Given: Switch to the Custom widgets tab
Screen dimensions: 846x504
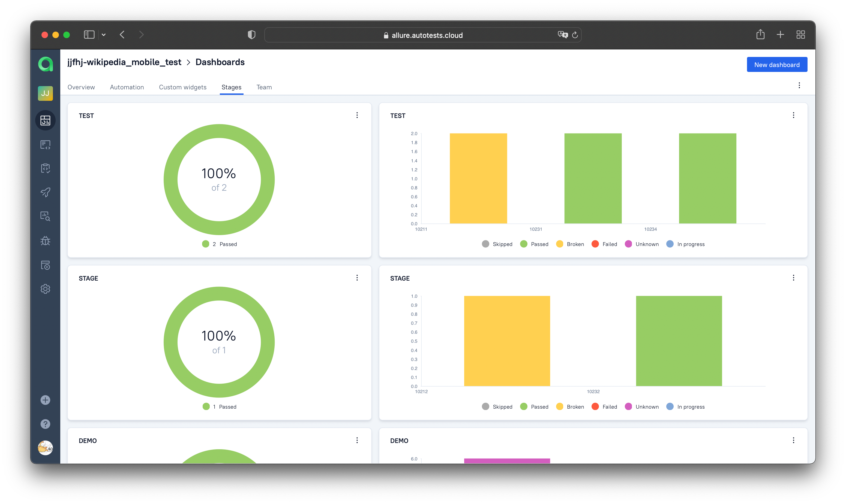Looking at the screenshot, I should click(182, 87).
